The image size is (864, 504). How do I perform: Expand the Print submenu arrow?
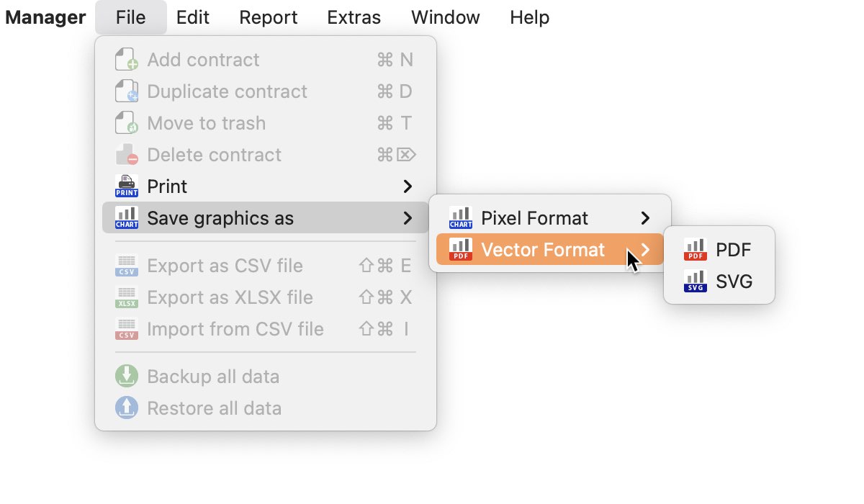(408, 186)
